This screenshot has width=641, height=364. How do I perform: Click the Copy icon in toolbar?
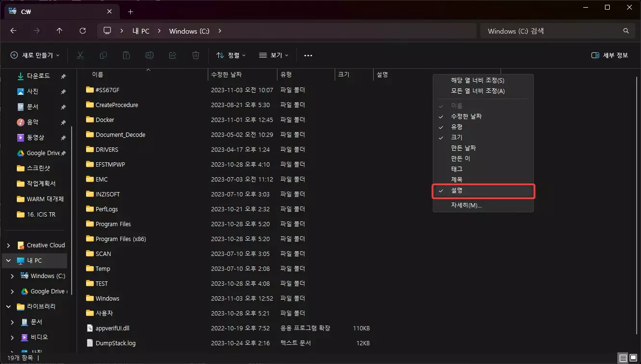(103, 55)
